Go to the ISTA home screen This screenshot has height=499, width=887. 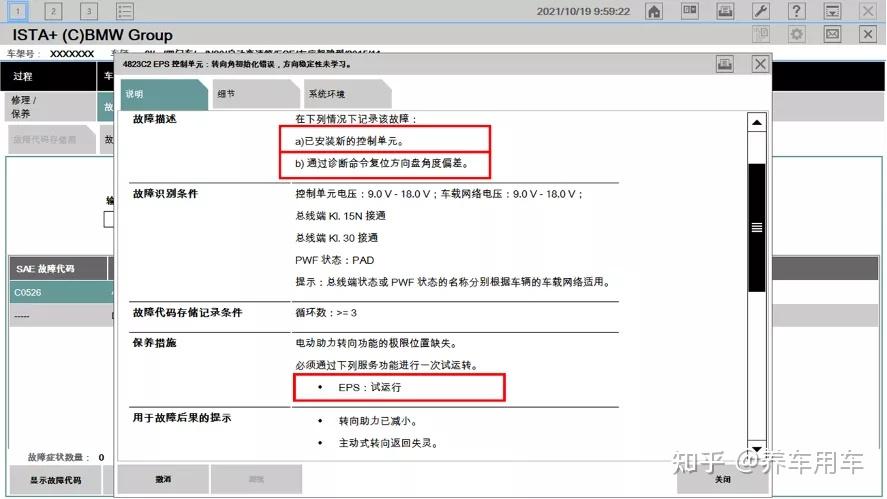pyautogui.click(x=654, y=11)
